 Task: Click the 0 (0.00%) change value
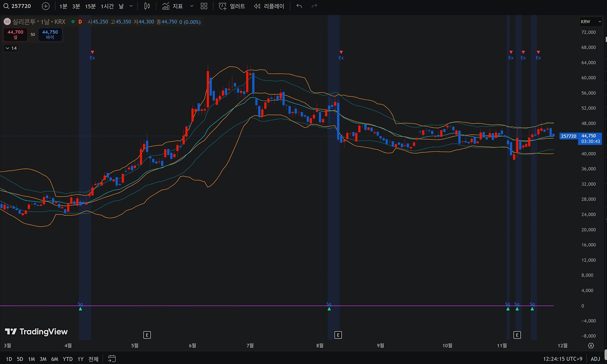pyautogui.click(x=190, y=22)
